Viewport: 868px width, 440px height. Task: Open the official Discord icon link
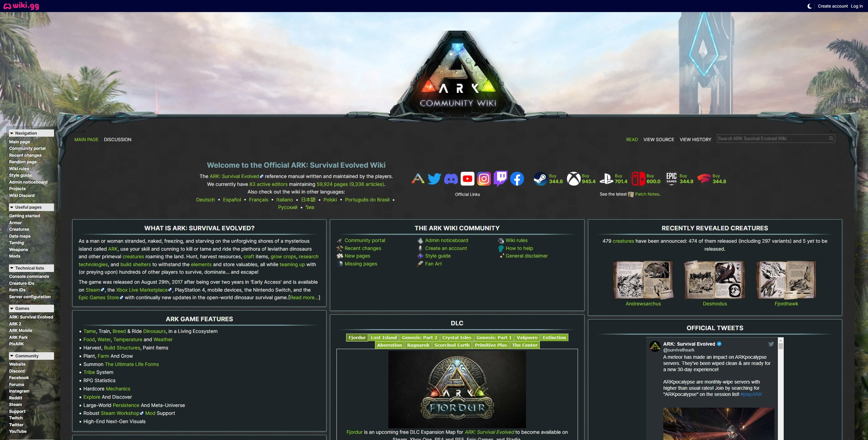[x=451, y=179]
